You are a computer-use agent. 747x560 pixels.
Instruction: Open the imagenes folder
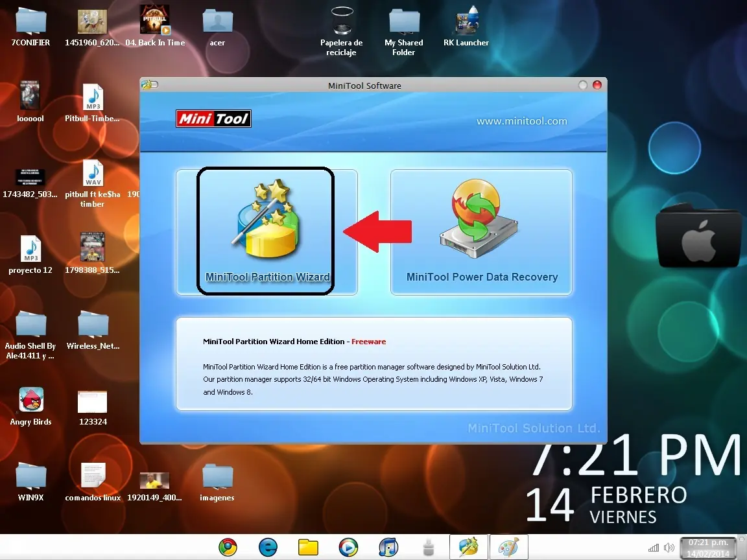tap(217, 482)
